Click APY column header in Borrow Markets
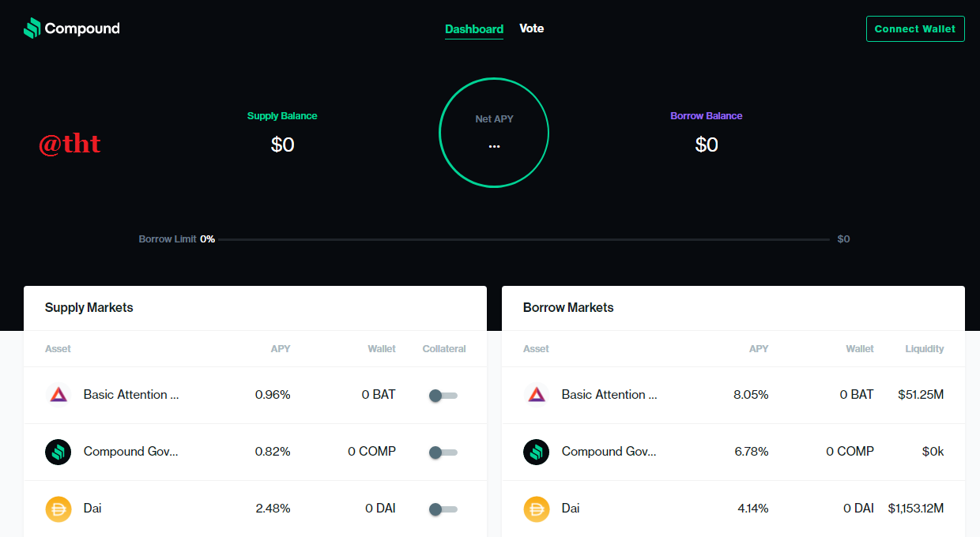This screenshot has width=980, height=537. pyautogui.click(x=759, y=349)
